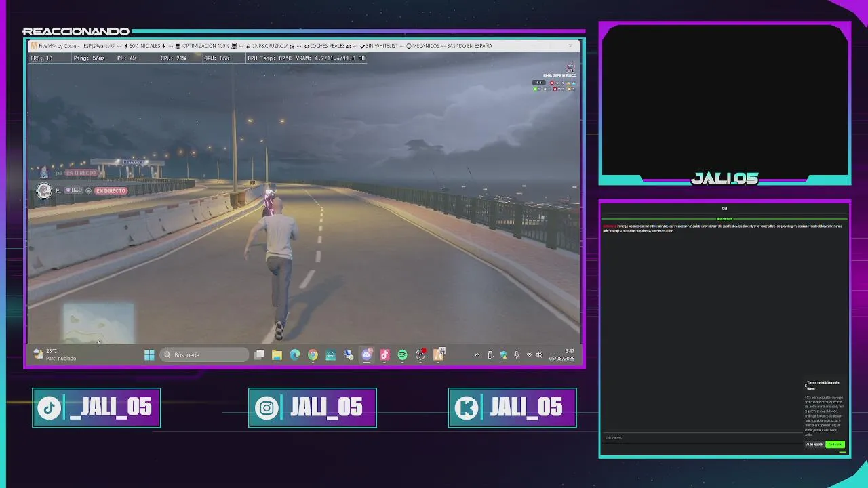The width and height of the screenshot is (868, 488).
Task: Click the FiveM window title bar icon
Action: point(33,46)
